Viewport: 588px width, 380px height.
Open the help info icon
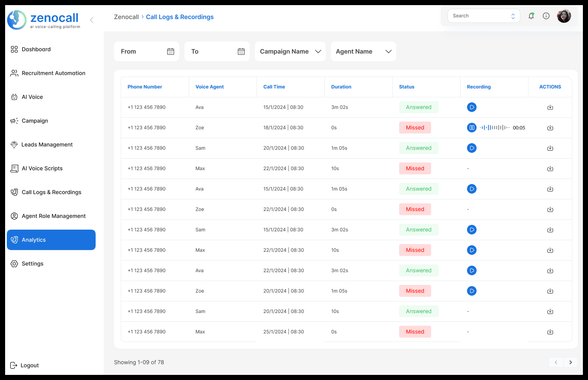tap(546, 16)
